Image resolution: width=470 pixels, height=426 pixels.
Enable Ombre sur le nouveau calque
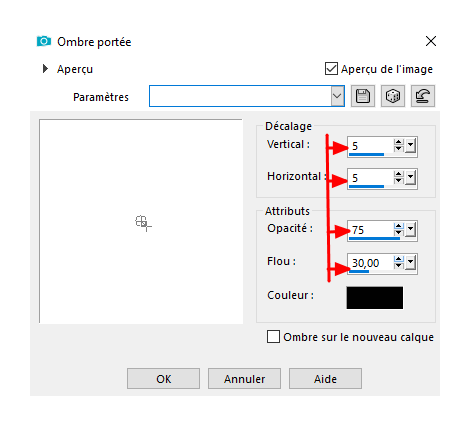point(273,337)
